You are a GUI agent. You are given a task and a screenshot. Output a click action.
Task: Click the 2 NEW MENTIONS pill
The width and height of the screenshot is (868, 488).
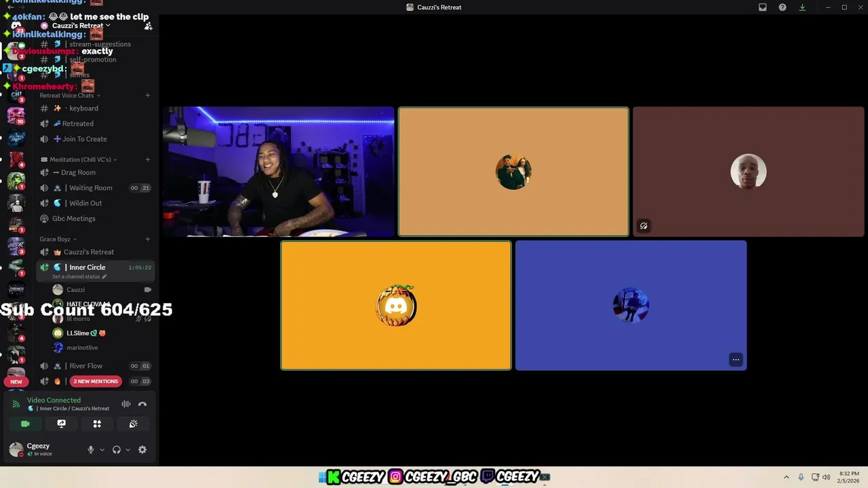(x=96, y=382)
